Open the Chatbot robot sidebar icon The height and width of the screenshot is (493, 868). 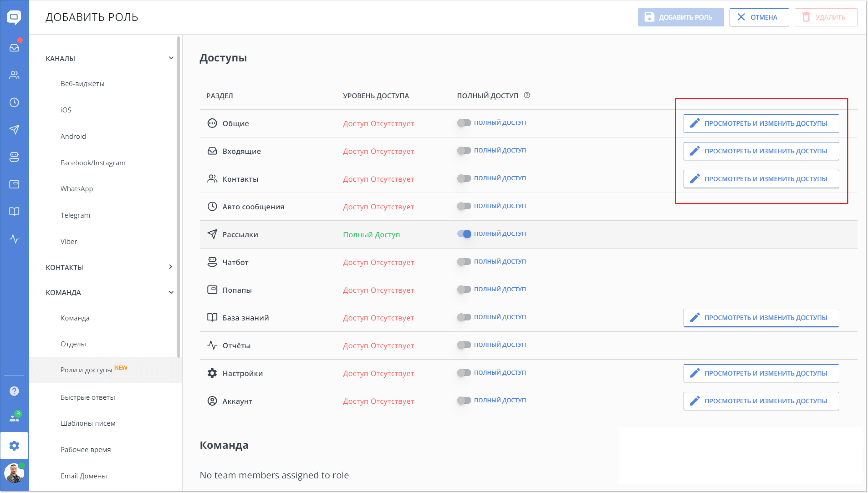pos(14,157)
